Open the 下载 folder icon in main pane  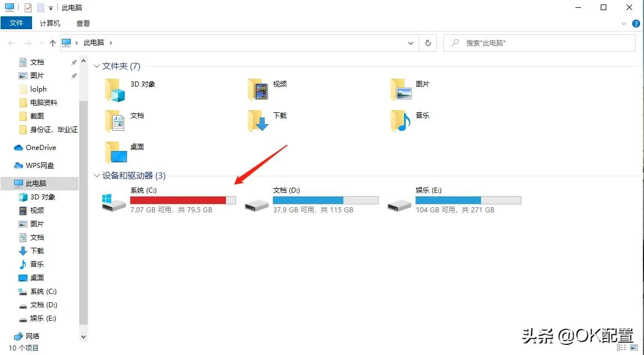(258, 121)
